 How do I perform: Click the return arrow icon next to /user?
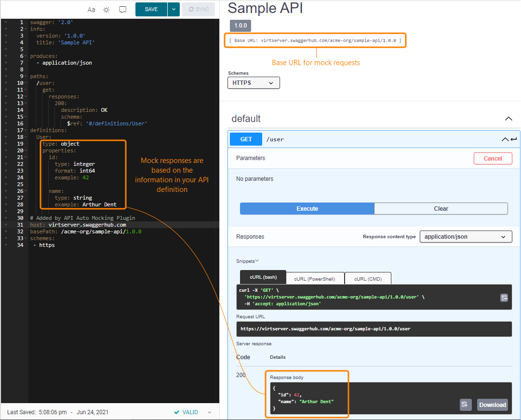coord(514,139)
